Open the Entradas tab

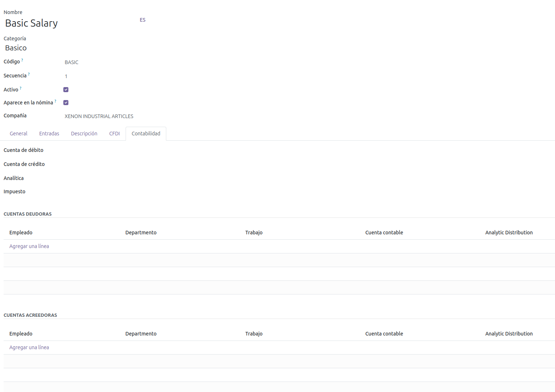tap(49, 134)
